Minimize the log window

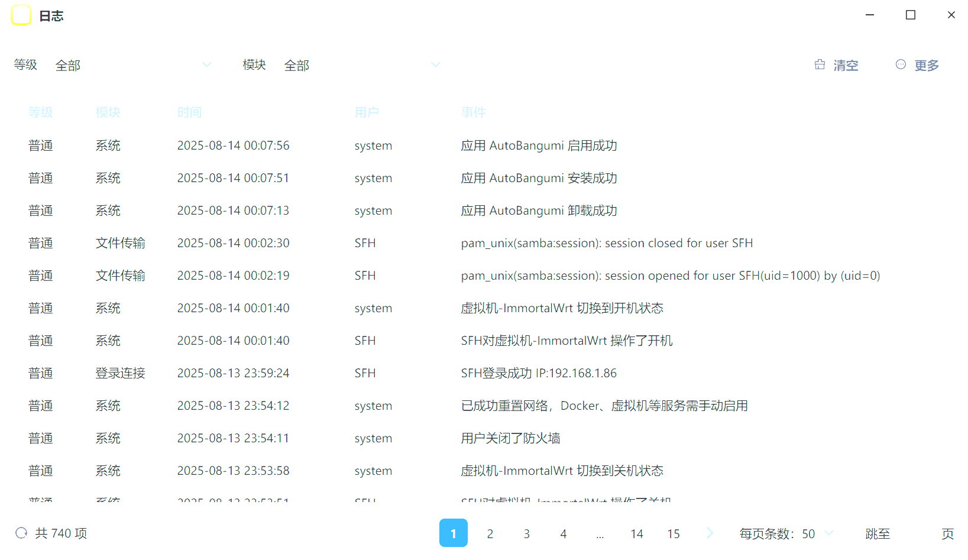pyautogui.click(x=870, y=15)
